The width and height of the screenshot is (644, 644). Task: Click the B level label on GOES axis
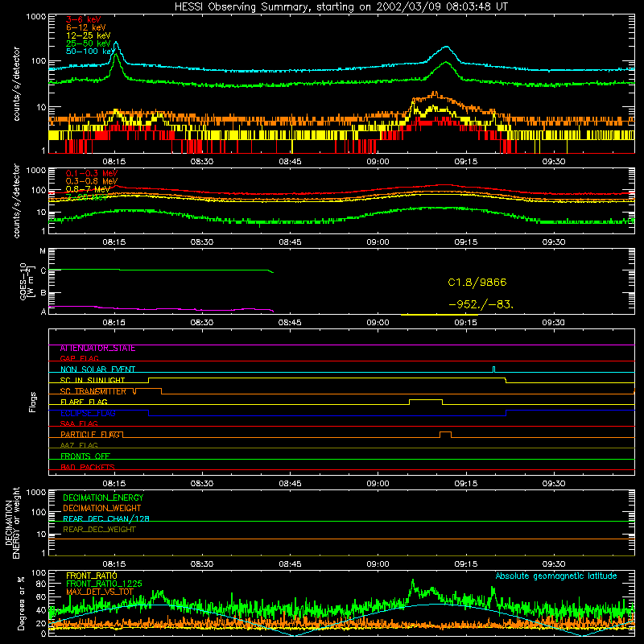click(43, 293)
